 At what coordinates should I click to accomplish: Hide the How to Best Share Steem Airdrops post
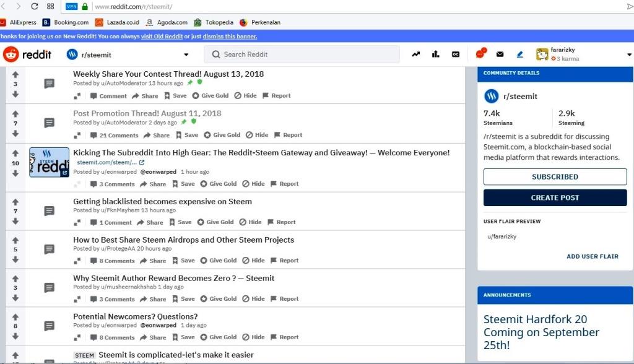[253, 261]
